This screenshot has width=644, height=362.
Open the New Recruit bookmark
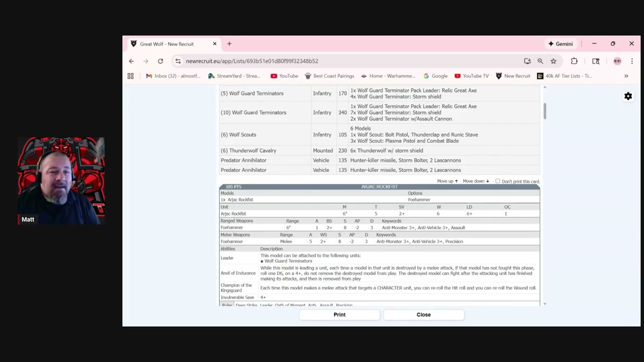coord(513,76)
